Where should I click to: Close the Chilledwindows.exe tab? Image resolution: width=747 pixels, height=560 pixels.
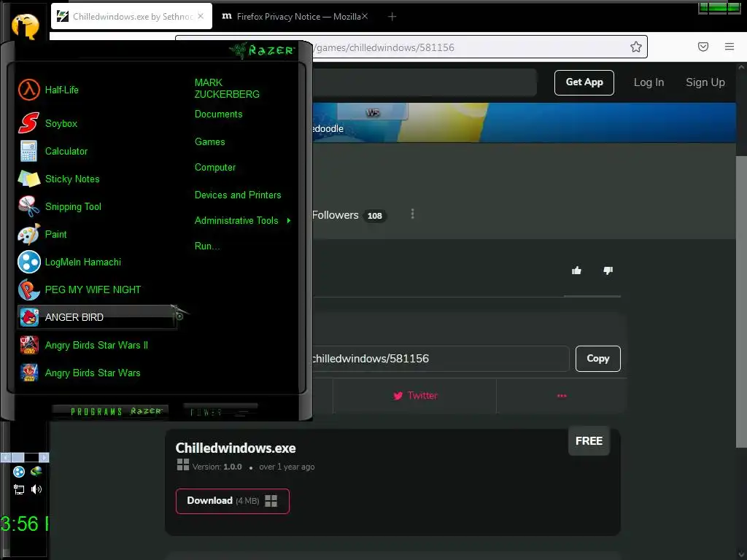(201, 16)
